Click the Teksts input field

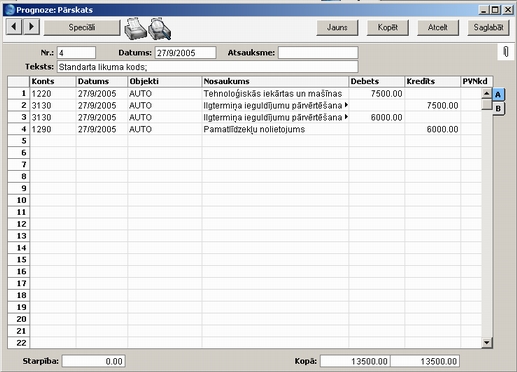pyautogui.click(x=207, y=67)
